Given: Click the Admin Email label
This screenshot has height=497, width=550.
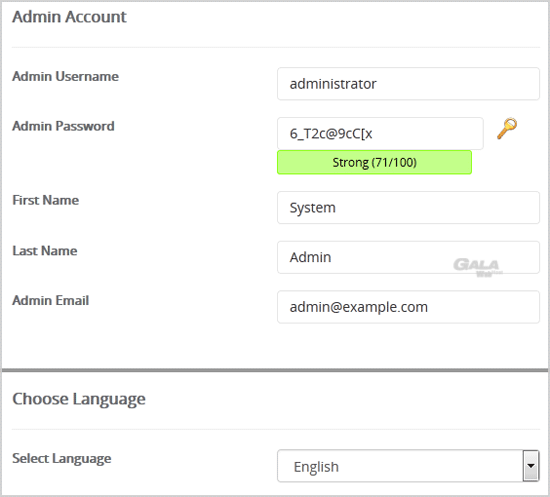Looking at the screenshot, I should click(51, 300).
